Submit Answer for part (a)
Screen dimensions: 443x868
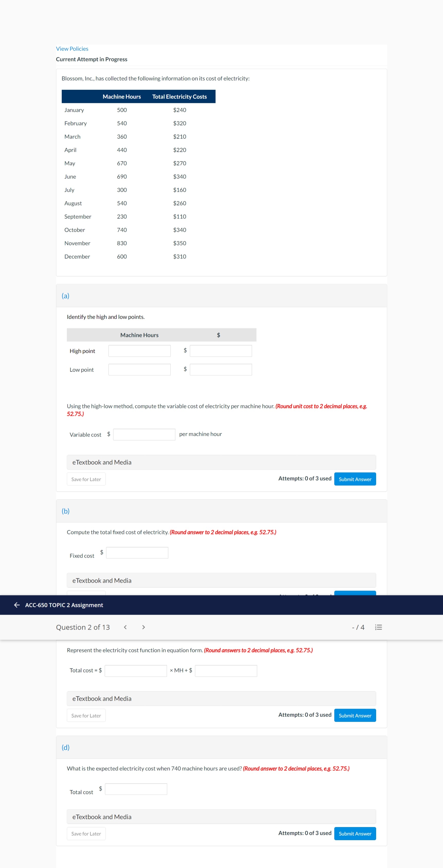[x=355, y=479]
